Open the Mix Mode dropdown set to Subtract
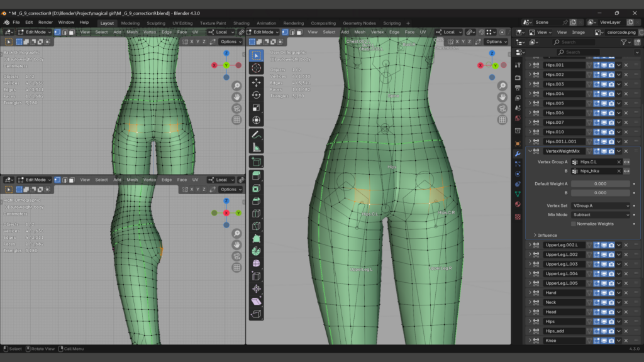 pos(601,214)
